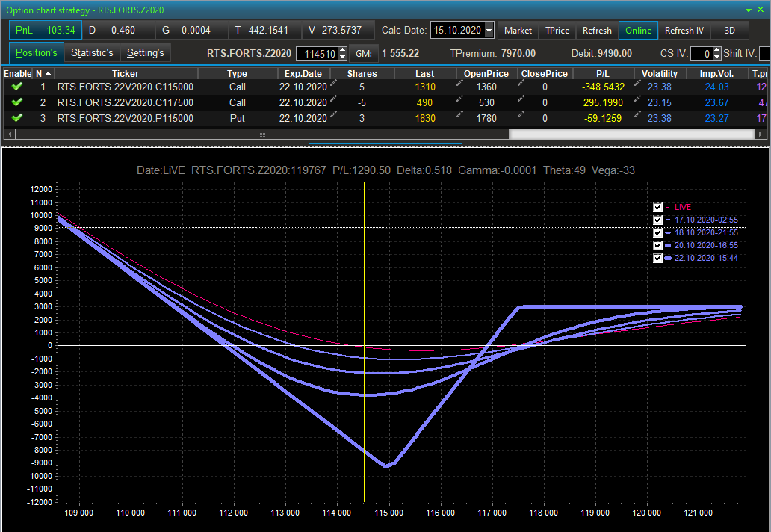Uncheck the 22.10.2020-15:44 expiry curve checkbox

(658, 259)
